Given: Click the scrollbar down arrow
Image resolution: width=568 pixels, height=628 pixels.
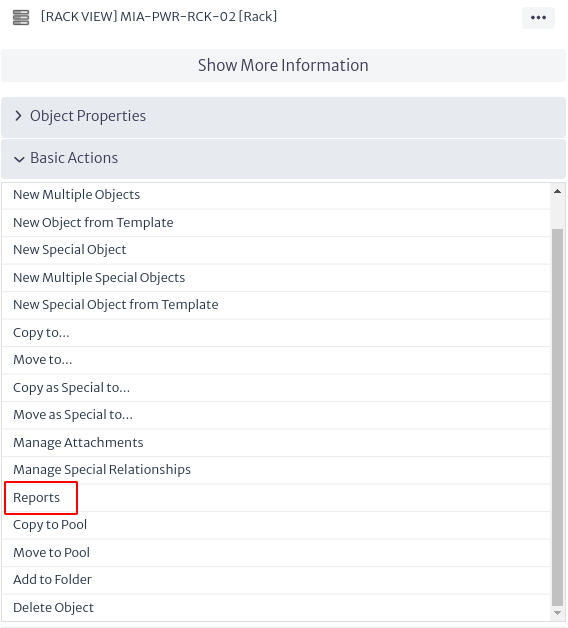Looking at the screenshot, I should [557, 613].
